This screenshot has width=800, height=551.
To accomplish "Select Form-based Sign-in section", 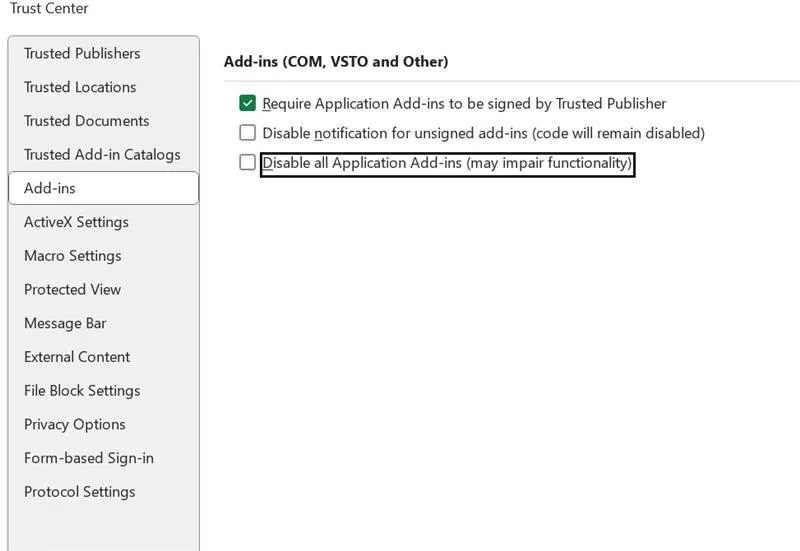I will click(104, 458).
